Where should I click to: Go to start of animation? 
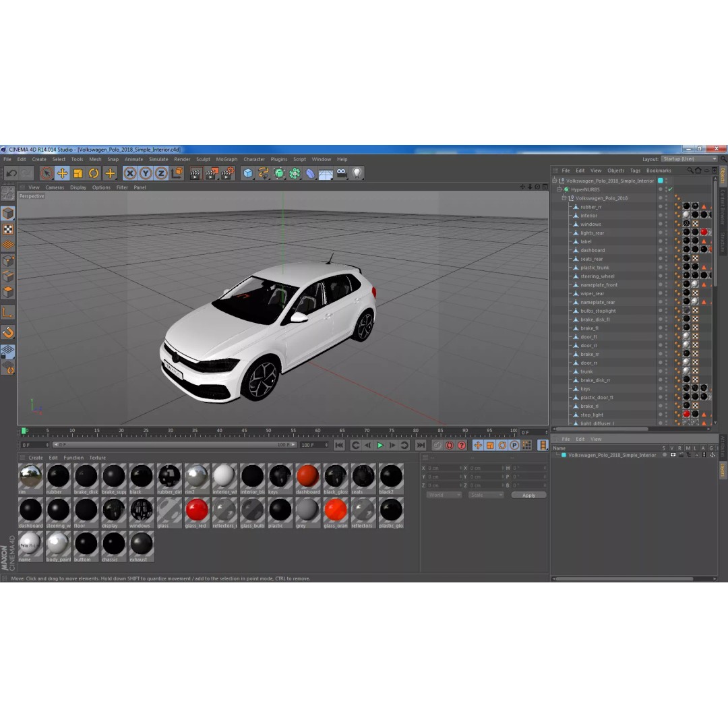click(x=339, y=446)
